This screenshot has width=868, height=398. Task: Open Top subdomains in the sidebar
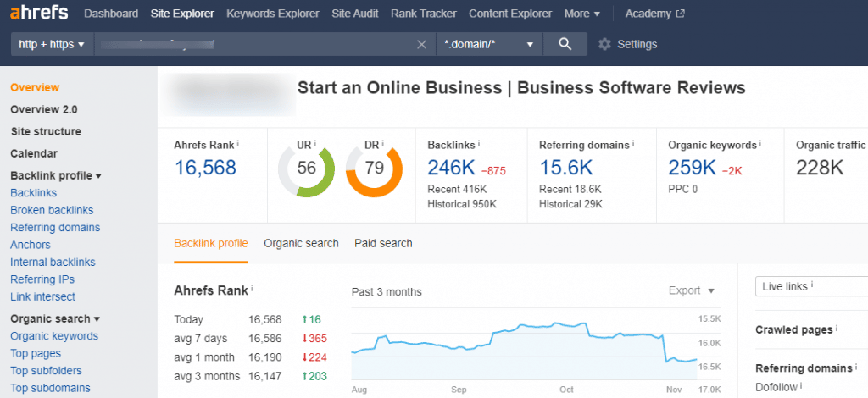[50, 388]
